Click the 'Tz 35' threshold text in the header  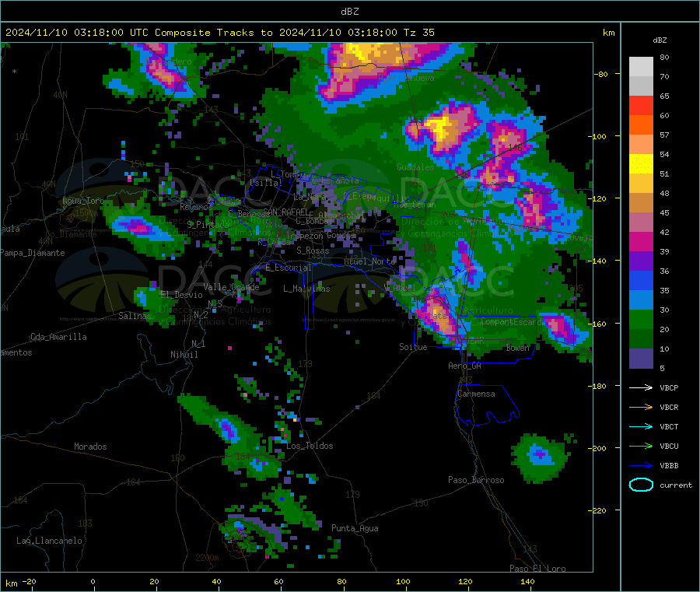(418, 33)
